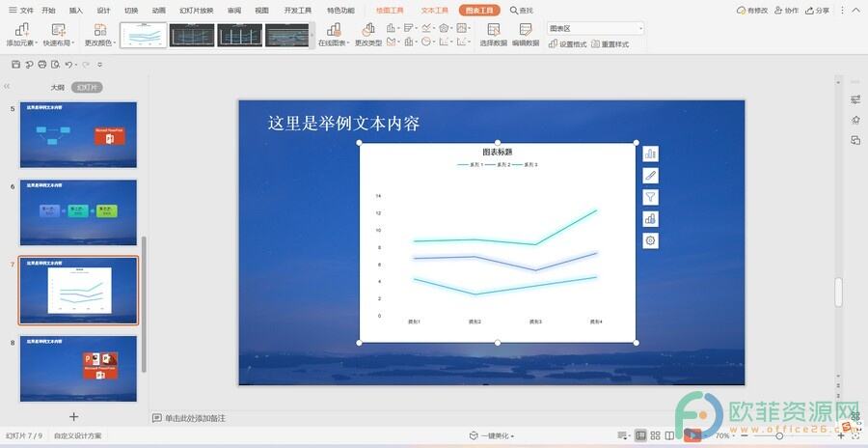The height and width of the screenshot is (448, 868).
Task: Open the 插入 (Insert) ribbon tab
Action: click(76, 11)
